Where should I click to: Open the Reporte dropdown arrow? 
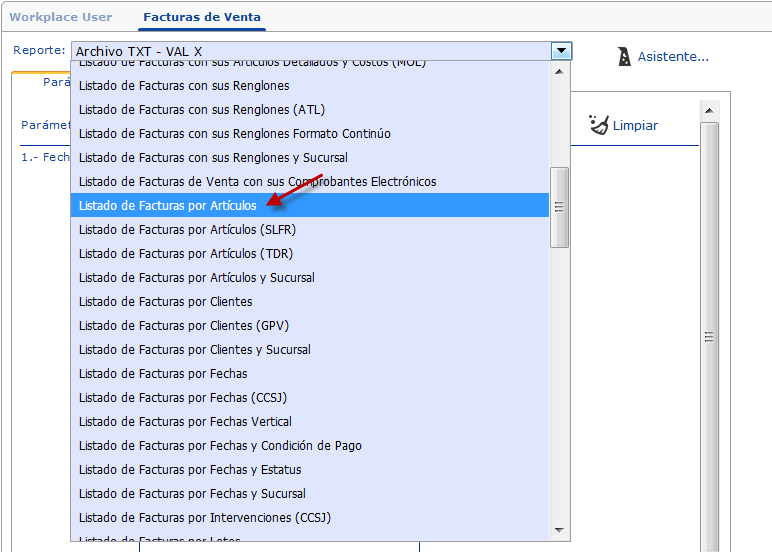pos(561,50)
